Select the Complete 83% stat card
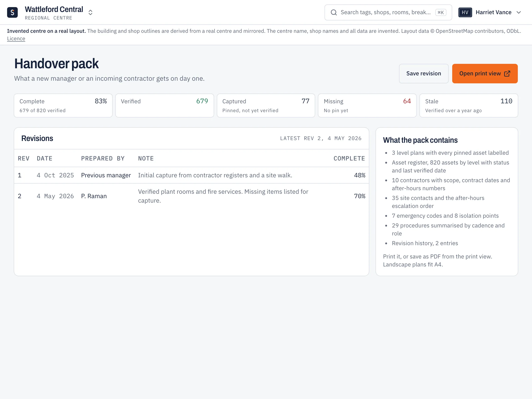This screenshot has width=532, height=399. pos(63,105)
